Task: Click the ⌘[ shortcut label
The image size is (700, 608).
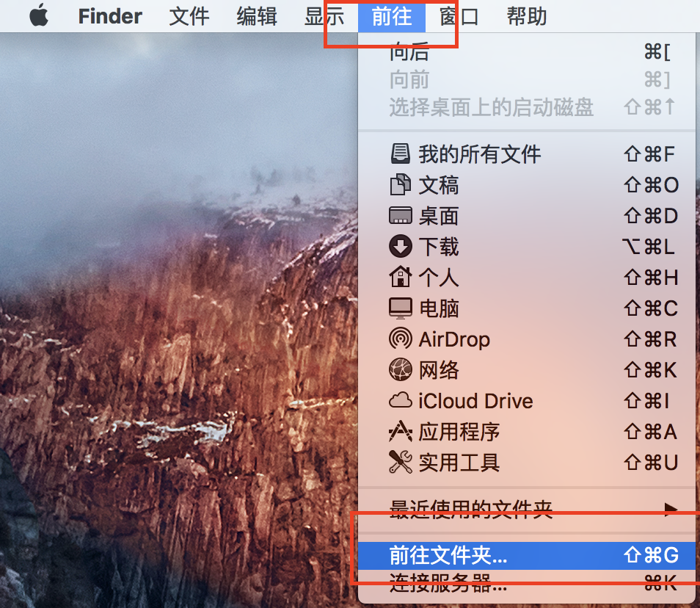Action: (x=657, y=52)
